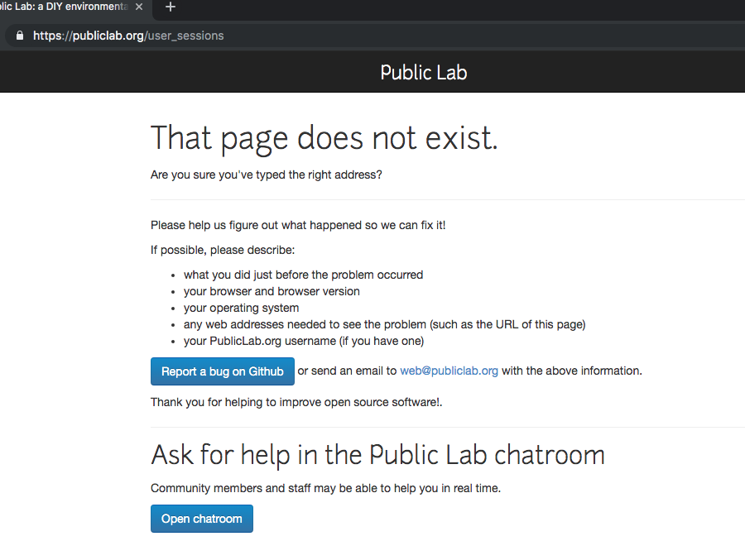Image resolution: width=745 pixels, height=560 pixels.
Task: Click Report a bug on Github button
Action: (x=223, y=371)
